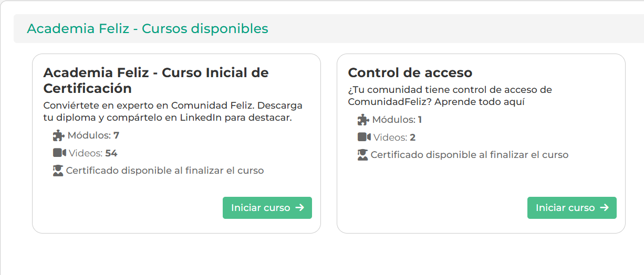Click graduation icon in Curso Inicial card
Screen dimensions: 644x275
(x=58, y=171)
